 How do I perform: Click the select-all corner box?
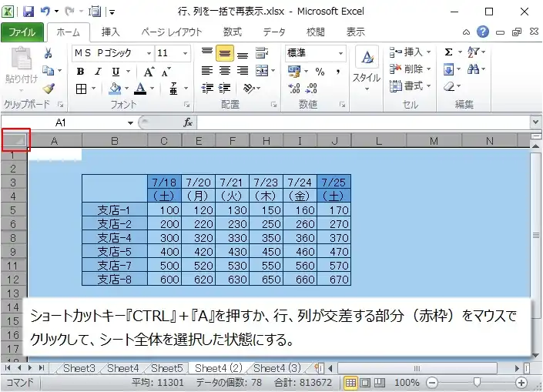(x=15, y=140)
